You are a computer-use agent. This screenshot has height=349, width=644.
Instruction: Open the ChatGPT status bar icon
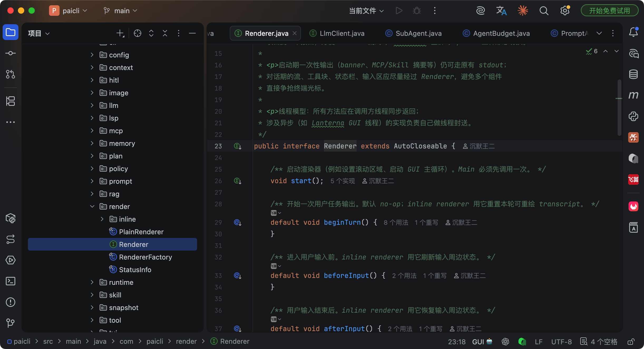pyautogui.click(x=505, y=342)
